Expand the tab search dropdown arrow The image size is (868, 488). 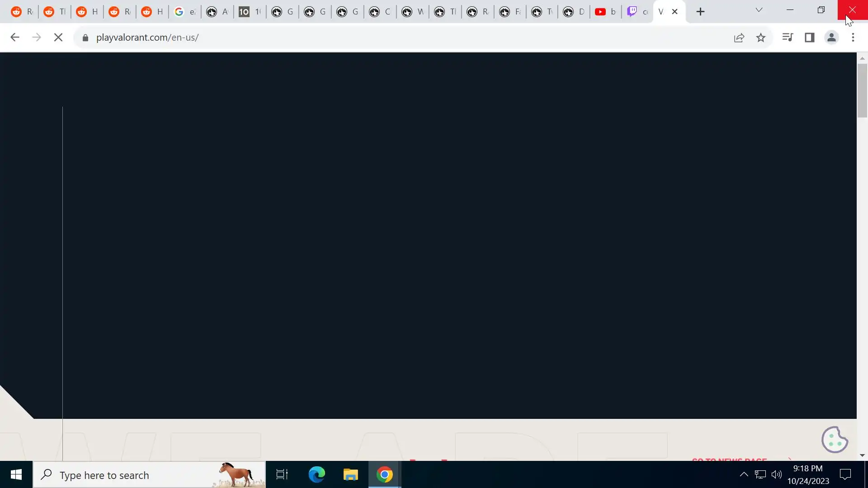point(759,10)
